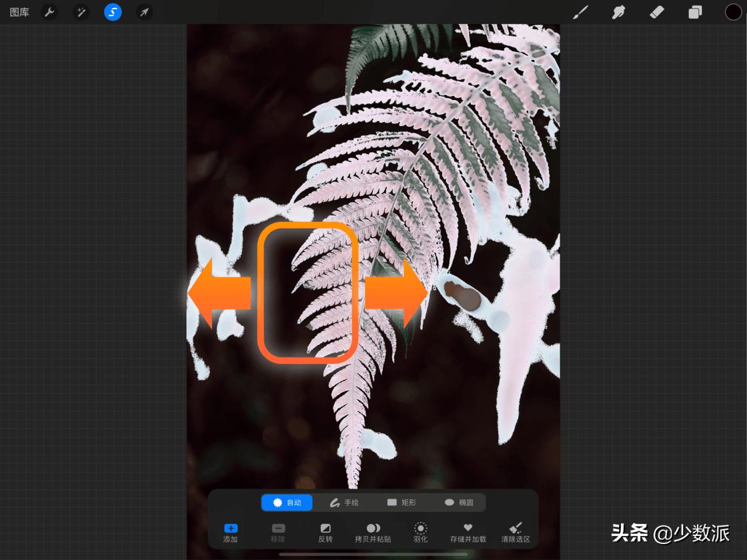Switch to 手绘 freehand selection
Screen dimensions: 747x560
[345, 503]
